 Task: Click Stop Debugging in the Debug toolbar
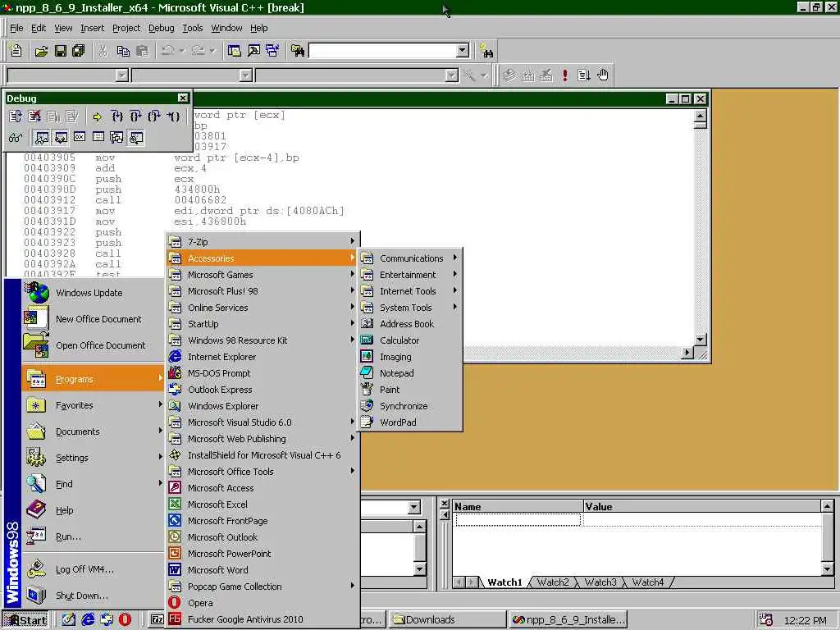[x=34, y=116]
